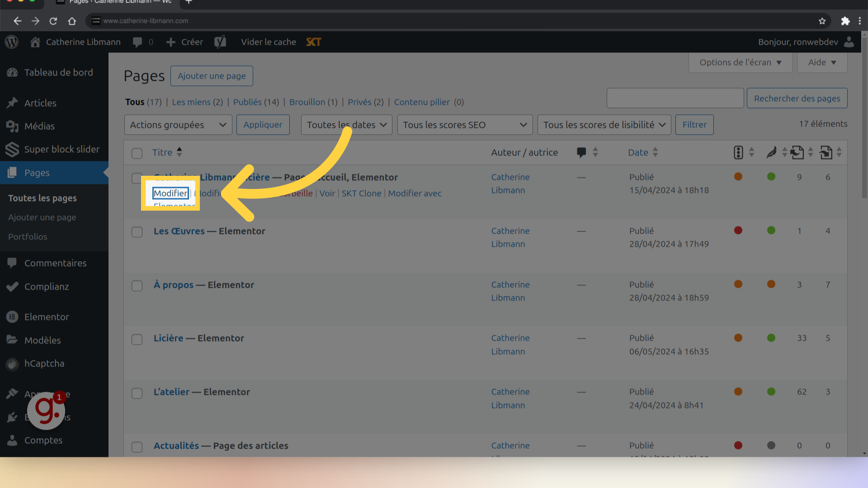Click Vider le cache in admin bar
The width and height of the screenshot is (868, 488).
coord(269,42)
